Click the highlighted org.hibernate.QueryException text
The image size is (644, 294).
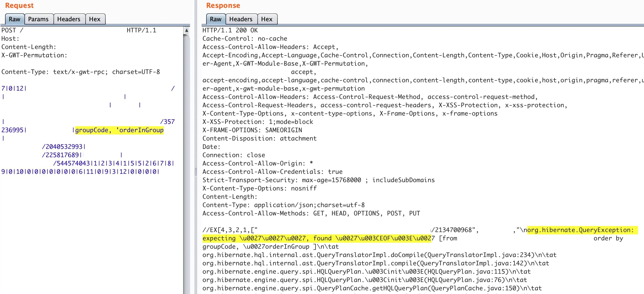[x=580, y=230]
